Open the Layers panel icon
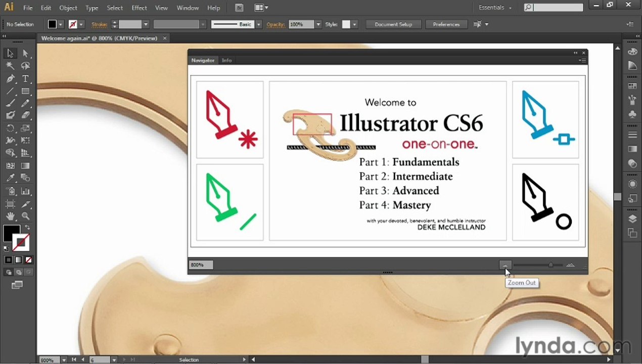 click(632, 219)
